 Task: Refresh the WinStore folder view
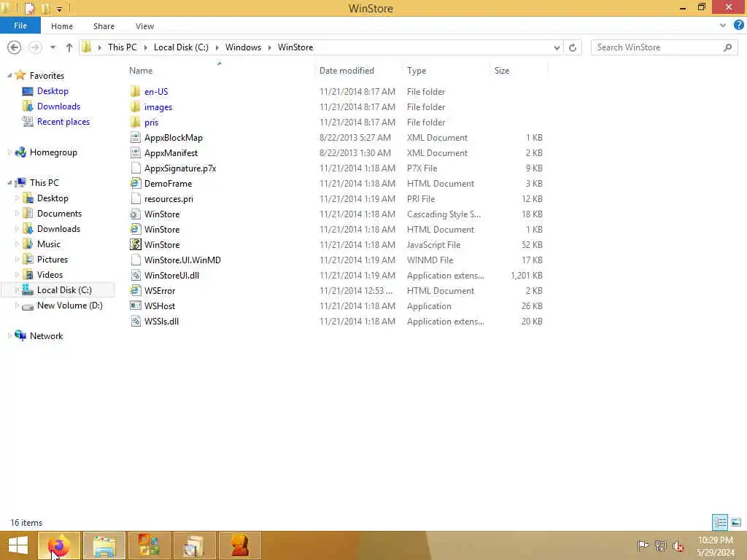(x=573, y=47)
